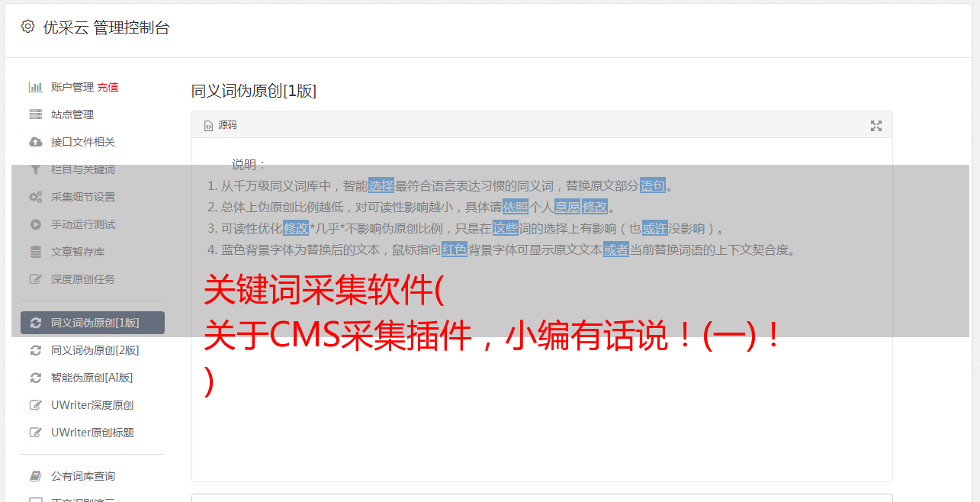
Task: Open 智能伪原创[AI版] menu entry
Action: tap(92, 378)
